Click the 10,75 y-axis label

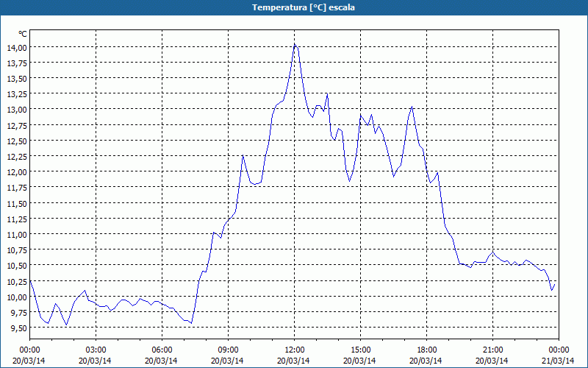coord(17,250)
